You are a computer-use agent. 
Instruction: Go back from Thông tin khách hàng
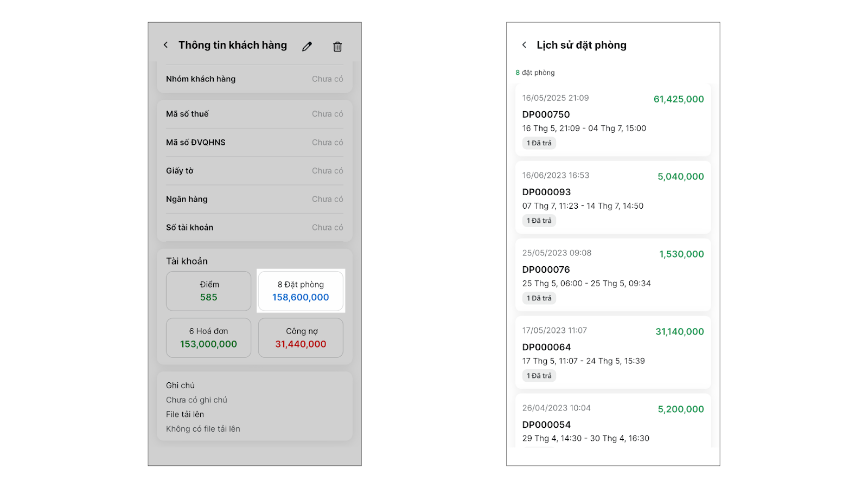click(165, 45)
